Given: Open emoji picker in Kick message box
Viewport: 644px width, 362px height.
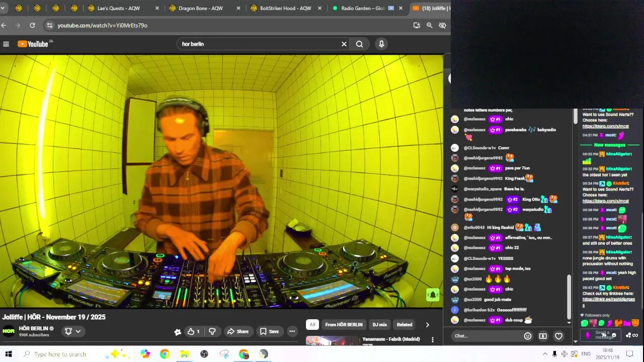Looking at the screenshot, I should pos(614,335).
